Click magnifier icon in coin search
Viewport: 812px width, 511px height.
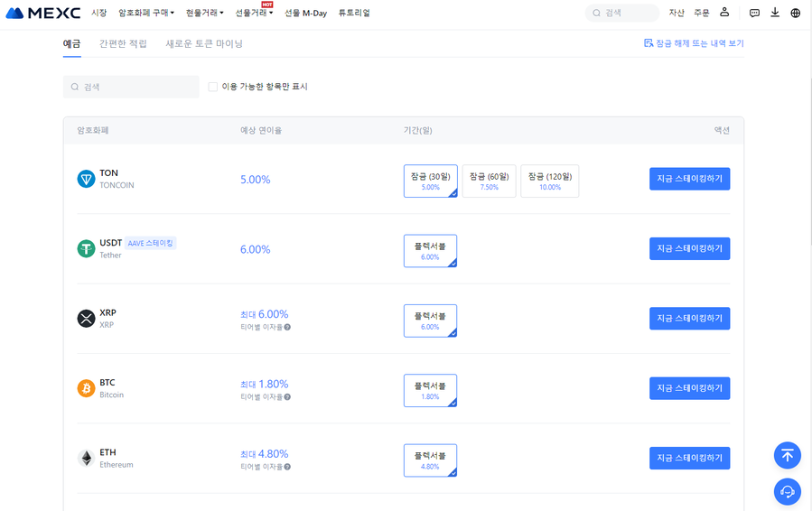75,87
